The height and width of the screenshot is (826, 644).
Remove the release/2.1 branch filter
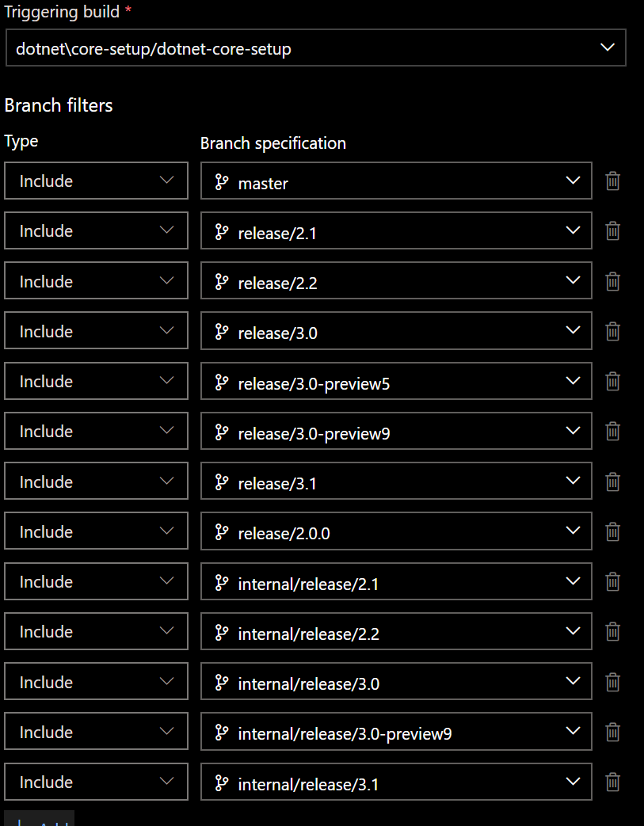tap(612, 230)
